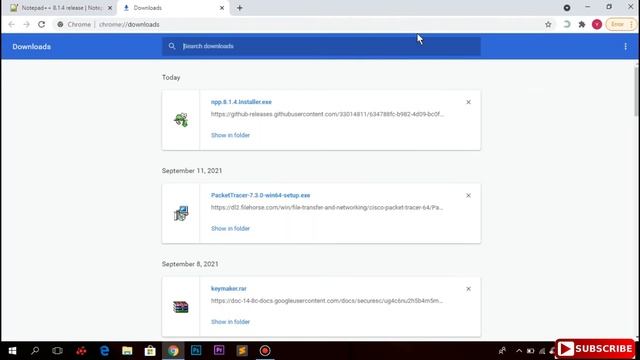The height and width of the screenshot is (360, 640).
Task: Open keymaker.rar file link
Action: tap(229, 289)
